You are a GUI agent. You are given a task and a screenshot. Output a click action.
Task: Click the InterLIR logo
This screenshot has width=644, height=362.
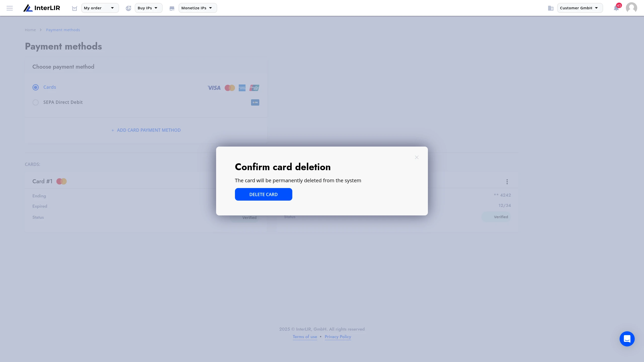coord(42,8)
